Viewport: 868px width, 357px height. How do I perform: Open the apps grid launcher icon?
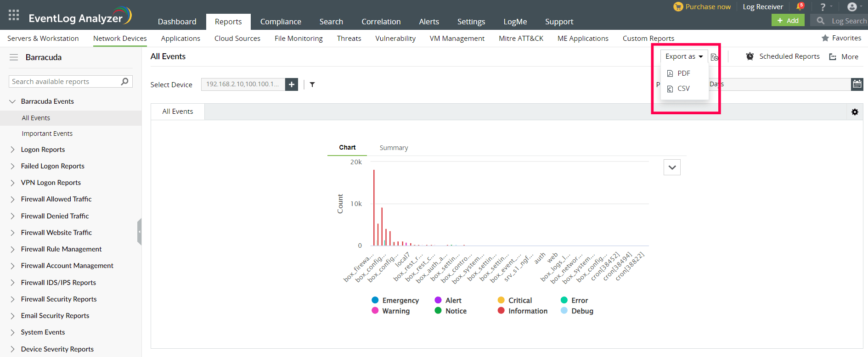point(14,15)
